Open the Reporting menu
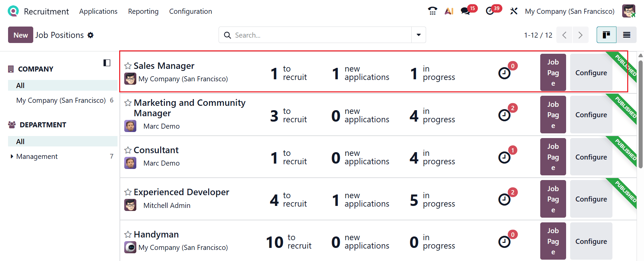Screen dimensions: 644x261 (143, 11)
